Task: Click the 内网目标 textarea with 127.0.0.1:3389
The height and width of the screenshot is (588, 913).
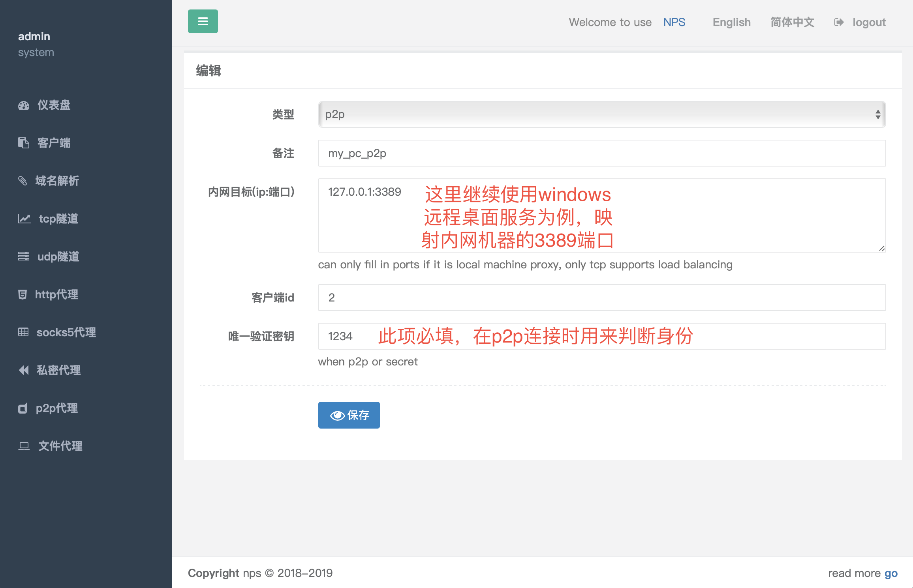Action: pyautogui.click(x=602, y=215)
